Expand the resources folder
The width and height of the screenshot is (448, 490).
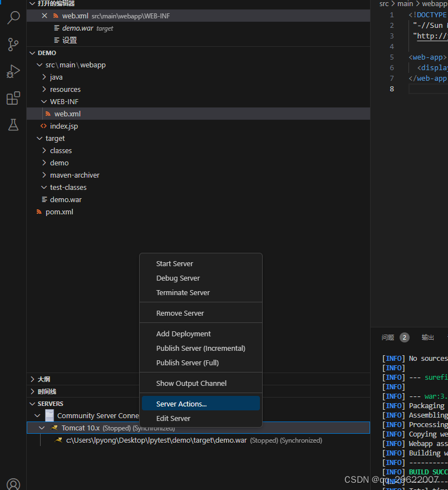(44, 89)
